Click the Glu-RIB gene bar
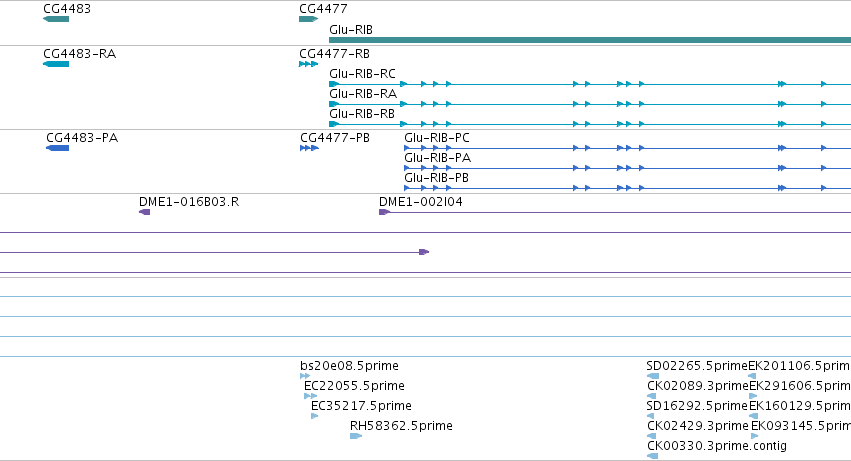Viewport: 851px width, 461px height. coord(590,40)
